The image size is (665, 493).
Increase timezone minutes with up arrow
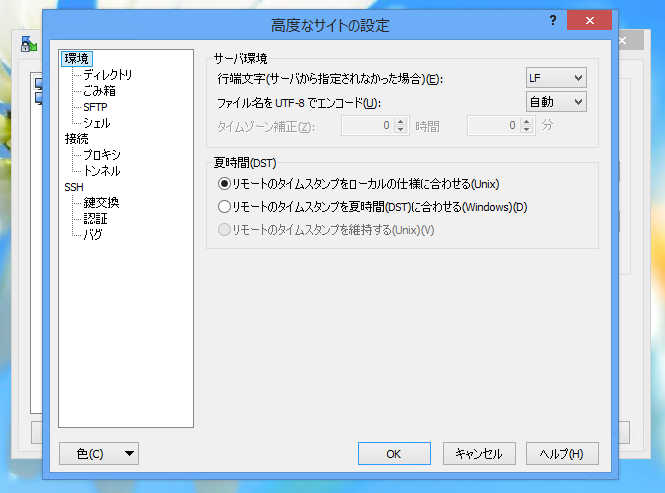pos(526,121)
